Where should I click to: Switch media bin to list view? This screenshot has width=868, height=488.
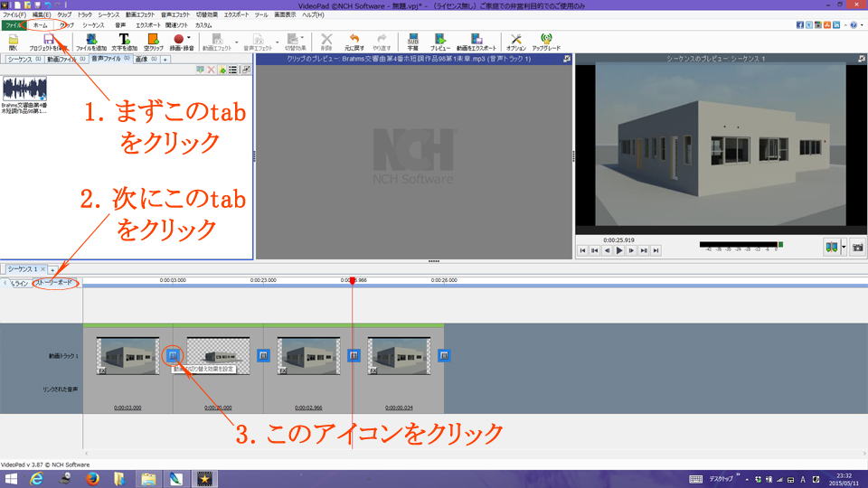(233, 70)
